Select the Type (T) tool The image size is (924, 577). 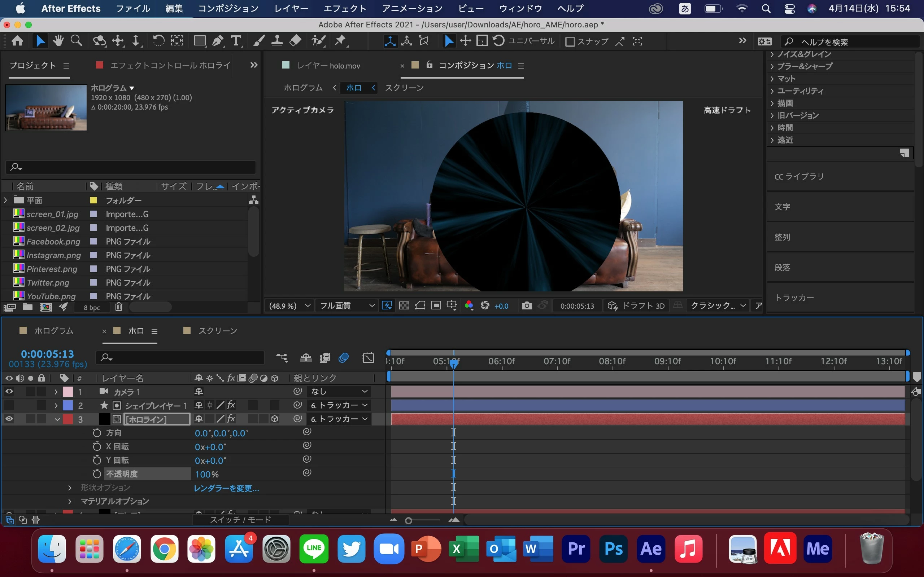click(x=236, y=41)
